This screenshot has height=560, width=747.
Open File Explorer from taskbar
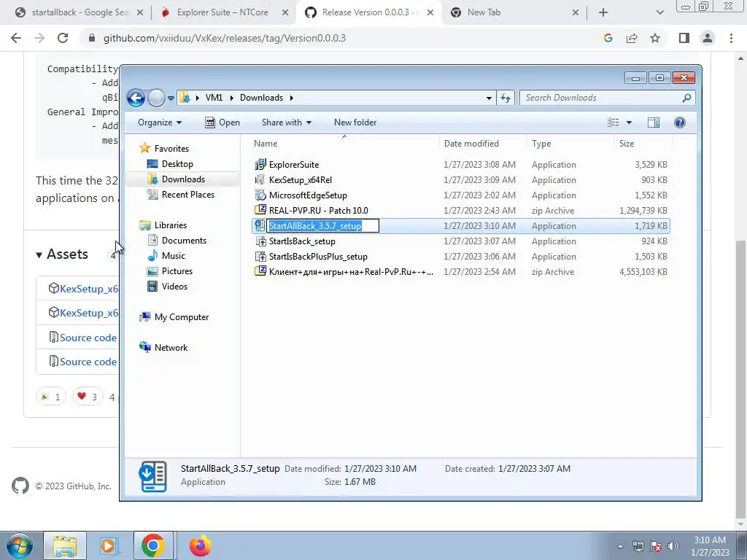(65, 545)
